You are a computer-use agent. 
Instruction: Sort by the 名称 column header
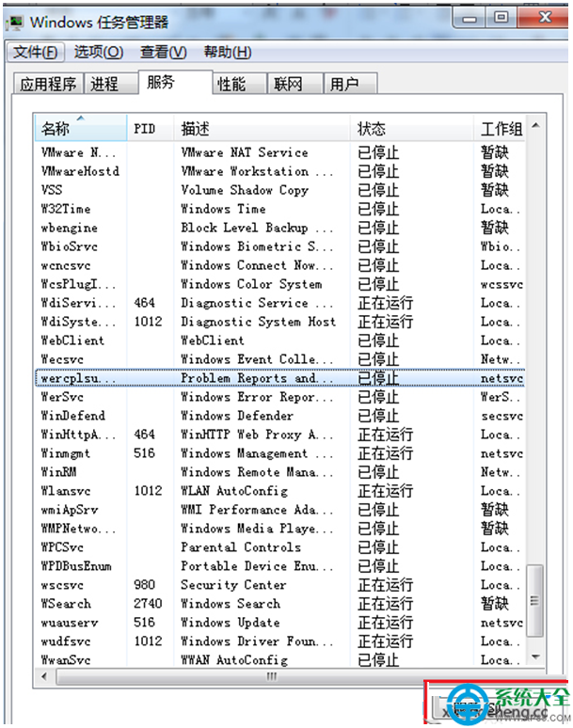[81, 128]
